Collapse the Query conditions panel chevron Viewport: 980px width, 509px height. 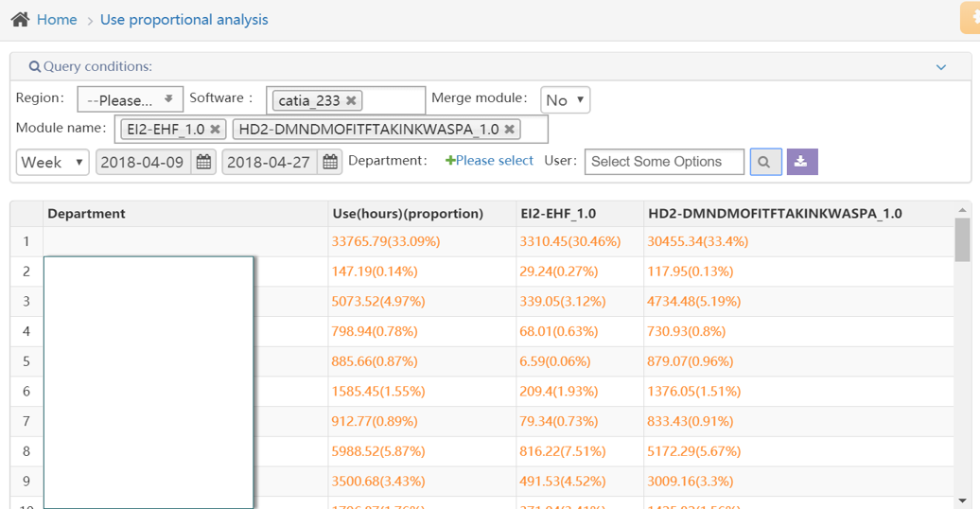(x=940, y=67)
